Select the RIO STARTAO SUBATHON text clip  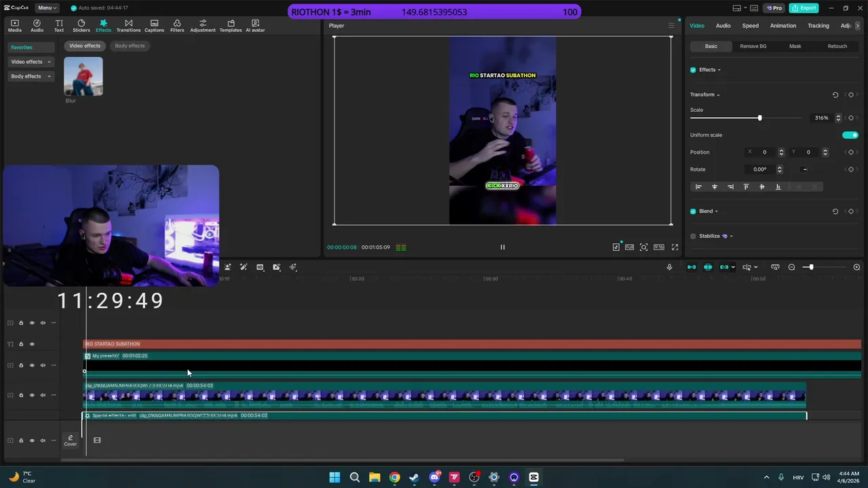tap(472, 344)
